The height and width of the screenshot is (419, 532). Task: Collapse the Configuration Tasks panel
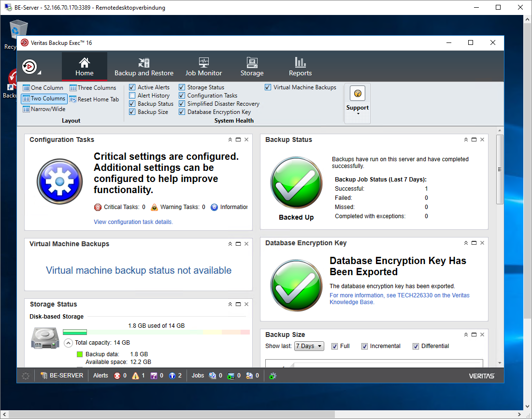[x=230, y=140]
